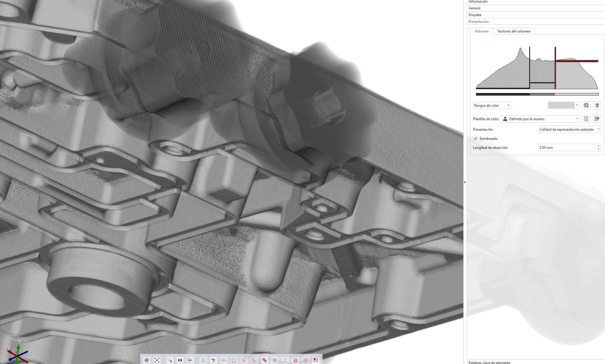Click the edit color template icon
Image resolution: width=605 pixels, height=364 pixels.
coord(597,119)
